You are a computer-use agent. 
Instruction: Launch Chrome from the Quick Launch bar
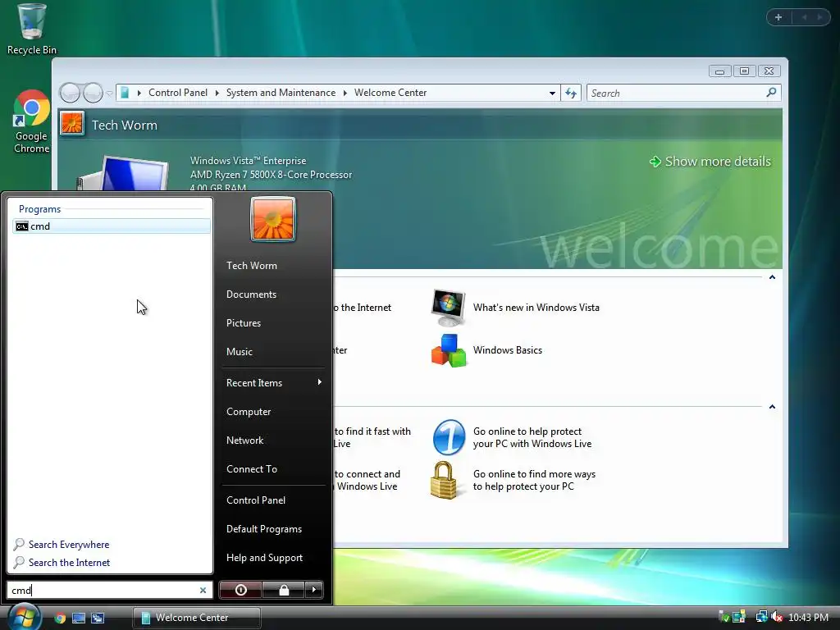click(x=60, y=619)
